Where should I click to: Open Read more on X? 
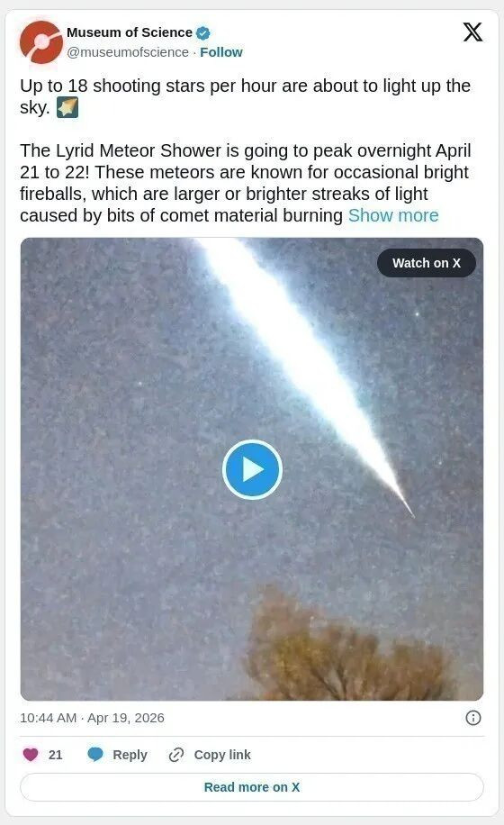click(252, 787)
